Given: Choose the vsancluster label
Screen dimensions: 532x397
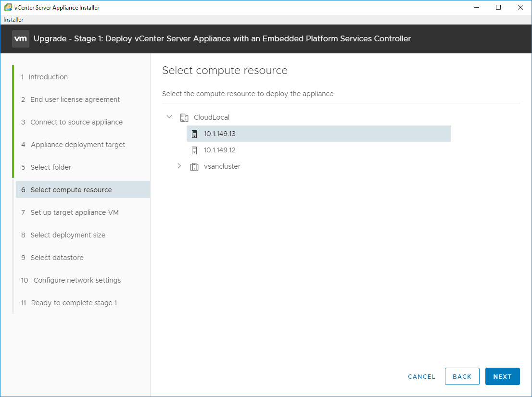Looking at the screenshot, I should point(222,167).
